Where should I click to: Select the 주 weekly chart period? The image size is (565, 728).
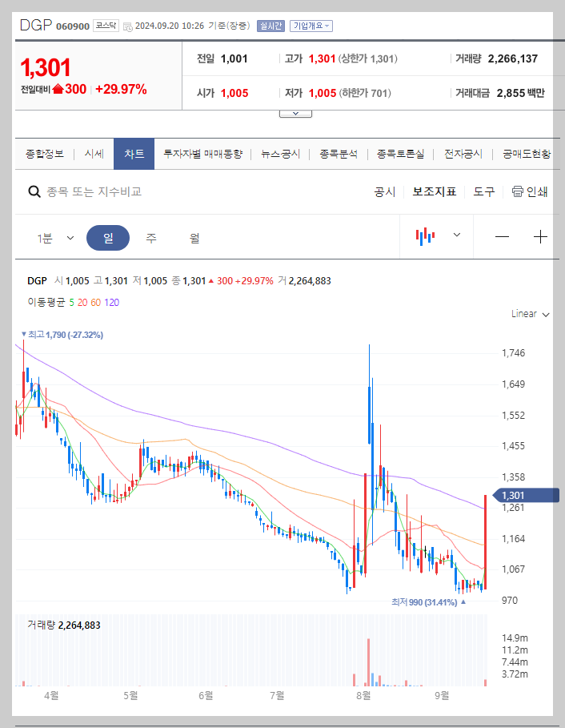(x=151, y=236)
